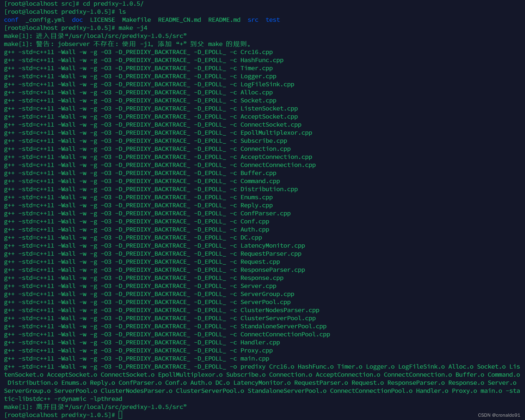Click 'Command.cpp' file name
The image size is (525, 420).
click(x=260, y=181)
